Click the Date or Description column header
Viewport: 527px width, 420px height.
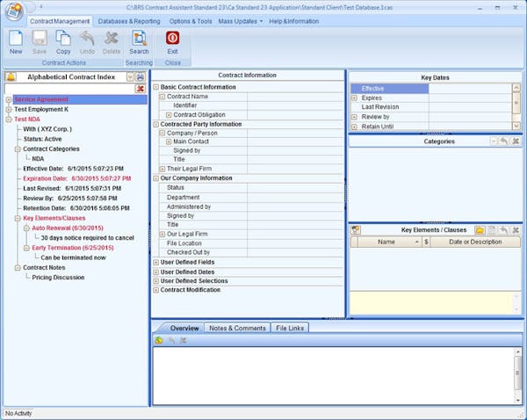(x=475, y=242)
